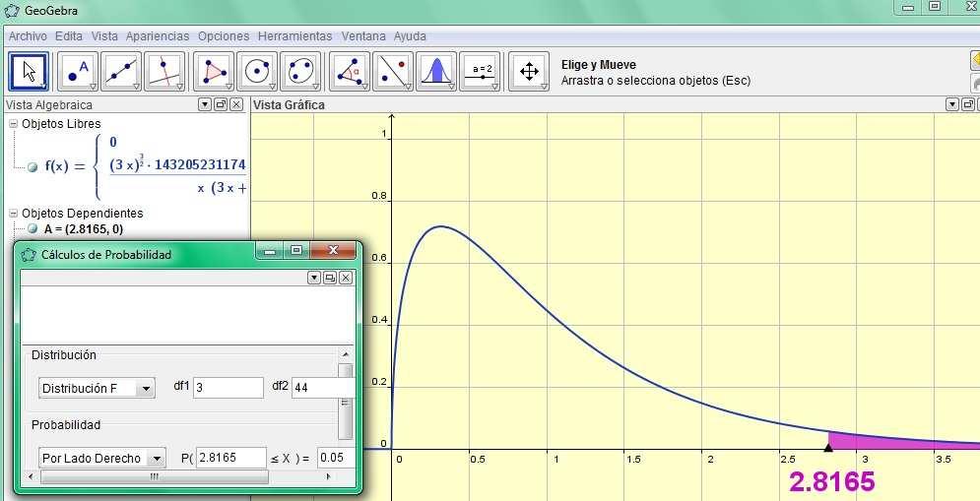Image resolution: width=980 pixels, height=501 pixels.
Task: Collapse the Objetos Libres tree node
Action: tap(13, 124)
